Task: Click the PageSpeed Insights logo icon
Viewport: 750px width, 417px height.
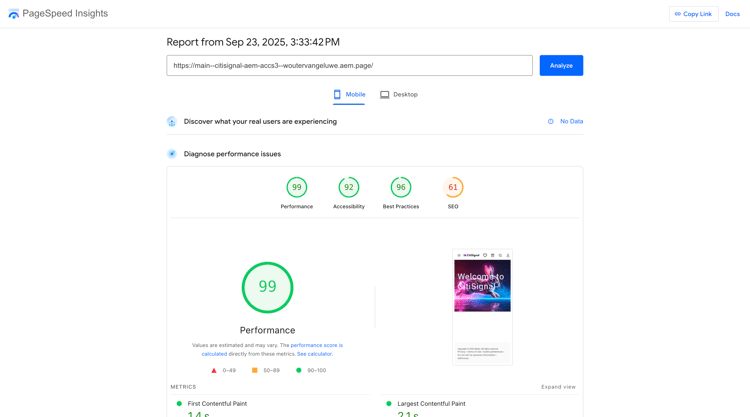Action: tap(14, 14)
